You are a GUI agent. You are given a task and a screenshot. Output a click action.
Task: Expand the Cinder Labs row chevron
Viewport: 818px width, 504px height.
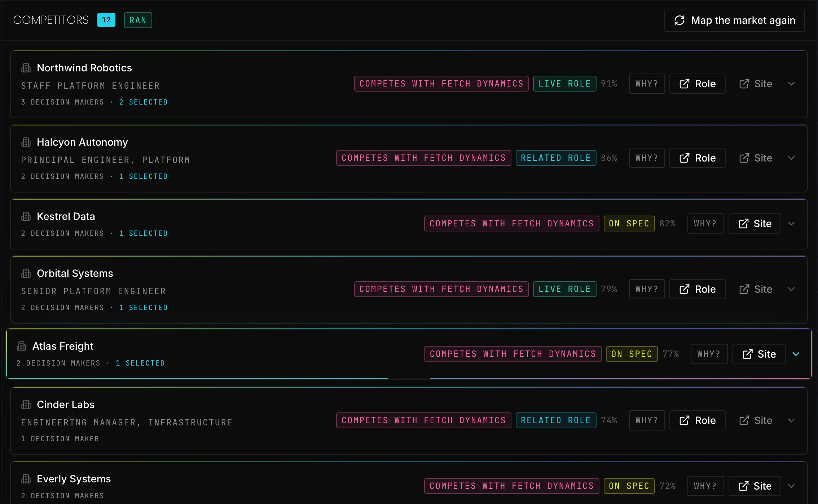point(791,420)
